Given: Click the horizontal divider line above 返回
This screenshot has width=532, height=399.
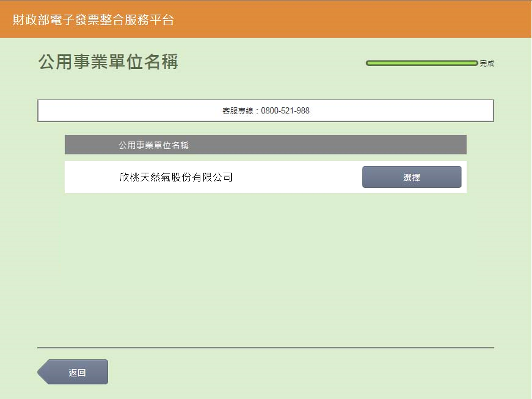Looking at the screenshot, I should click(x=265, y=348).
